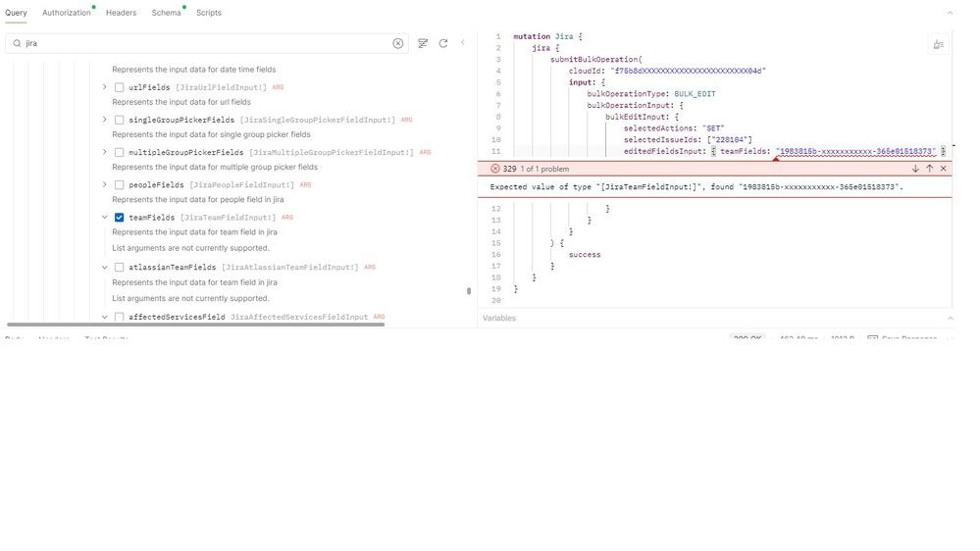This screenshot has height=551, width=980.
Task: Click the teamFields field name
Action: coord(152,218)
